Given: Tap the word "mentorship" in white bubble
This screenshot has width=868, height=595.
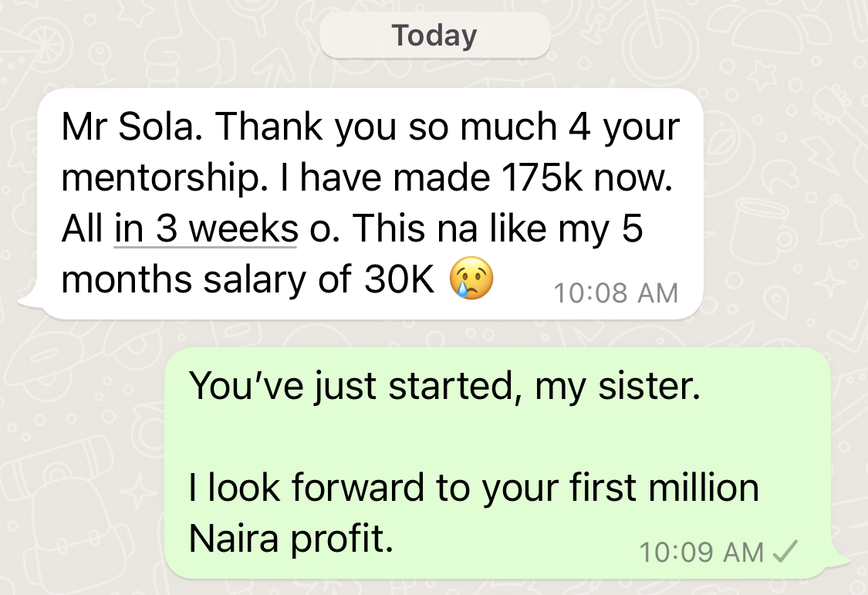Looking at the screenshot, I should [x=160, y=180].
